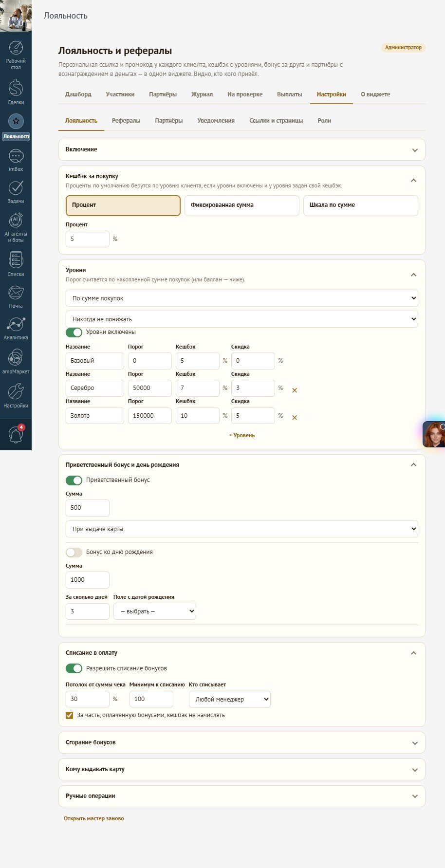
Task: Expand the Кому выдавать карту section
Action: point(242,770)
